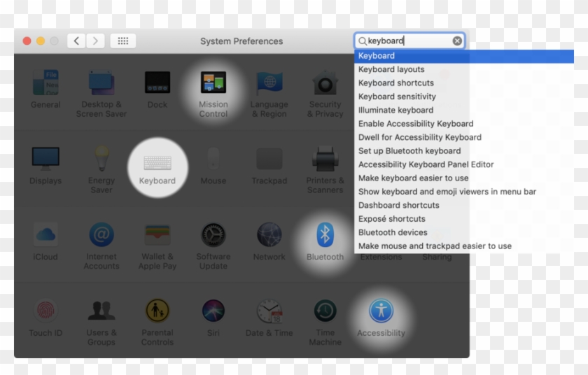Viewport: 588px width, 375px height.
Task: Go back with the left arrow button
Action: tap(76, 41)
